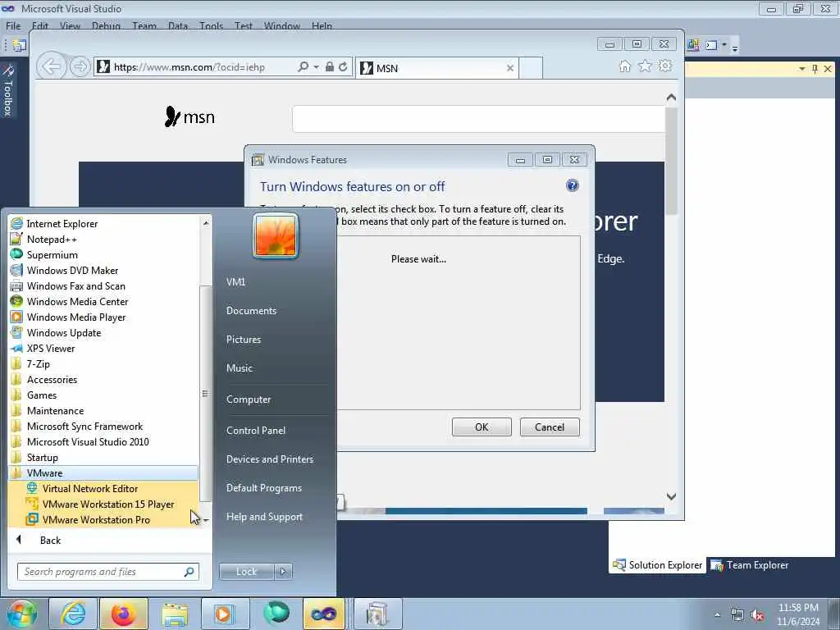Open the media player taskbar icon
Image resolution: width=840 pixels, height=630 pixels.
click(x=225, y=614)
